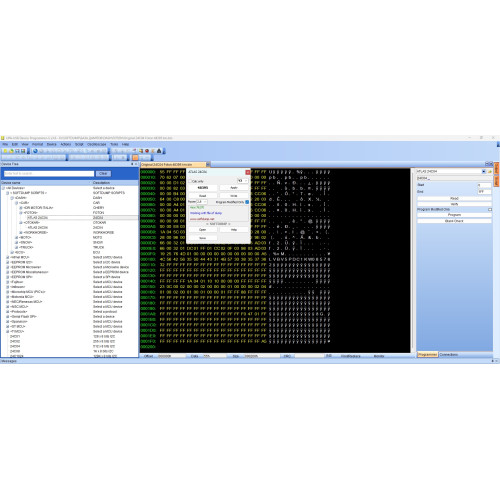Expand the FOTON tree node

(21, 212)
